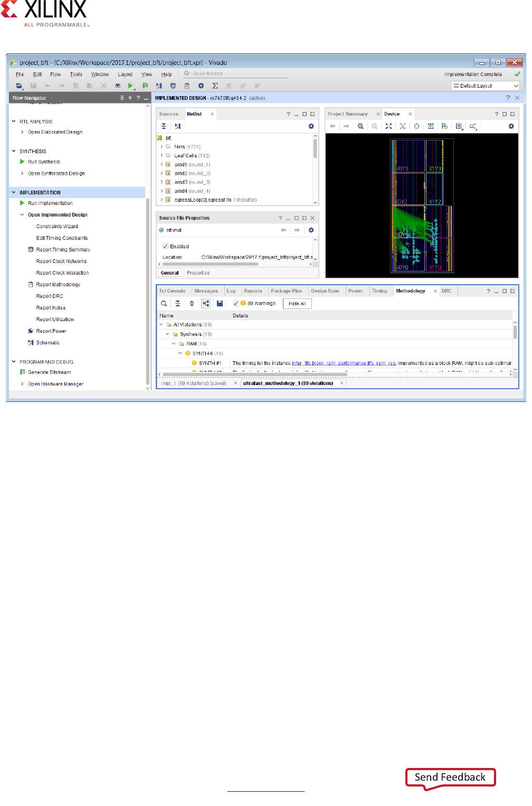Open the Tools menu
The image size is (532, 806).
click(76, 74)
